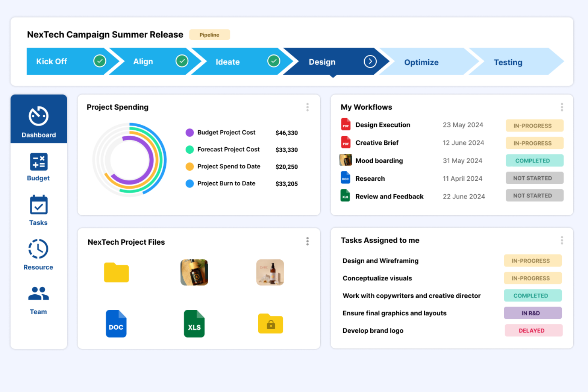Select the Testing stage in the pipeline
The image size is (588, 392).
click(508, 62)
